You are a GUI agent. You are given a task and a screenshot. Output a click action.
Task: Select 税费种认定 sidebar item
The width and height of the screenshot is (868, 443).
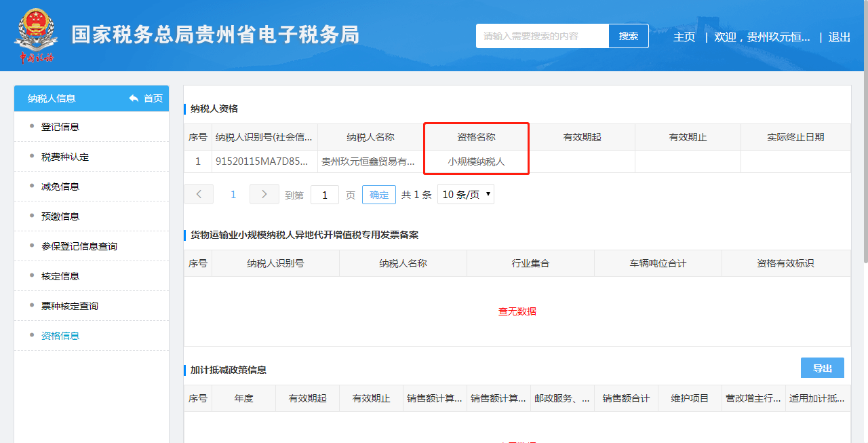point(65,157)
